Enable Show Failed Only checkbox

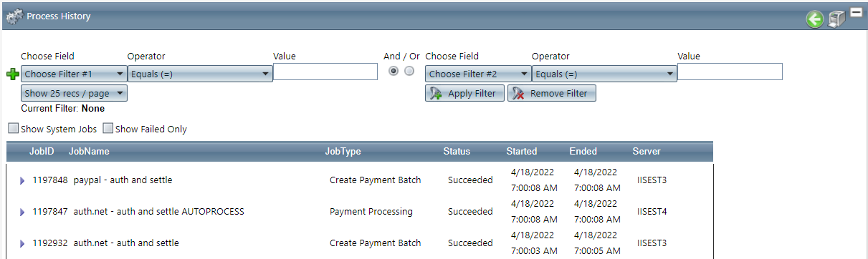[108, 129]
